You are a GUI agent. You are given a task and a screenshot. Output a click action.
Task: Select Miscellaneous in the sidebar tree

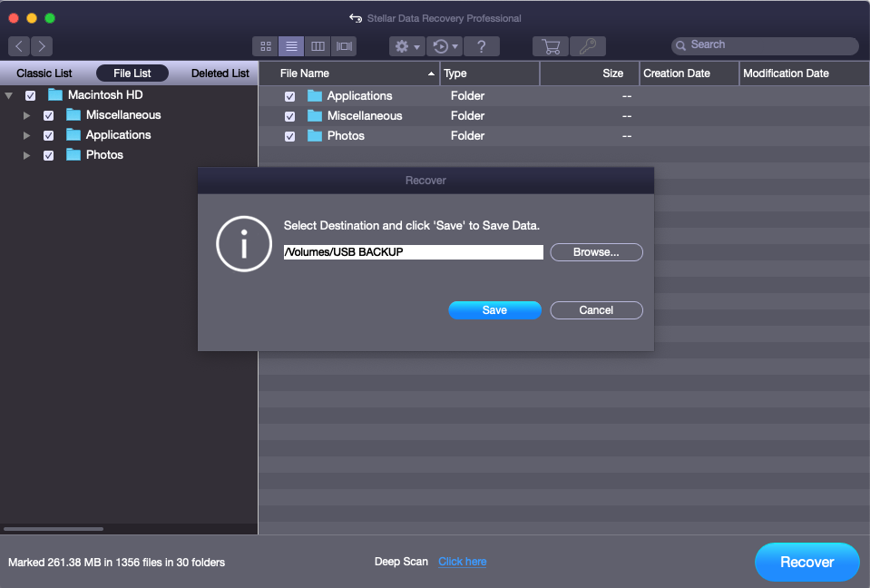123,115
